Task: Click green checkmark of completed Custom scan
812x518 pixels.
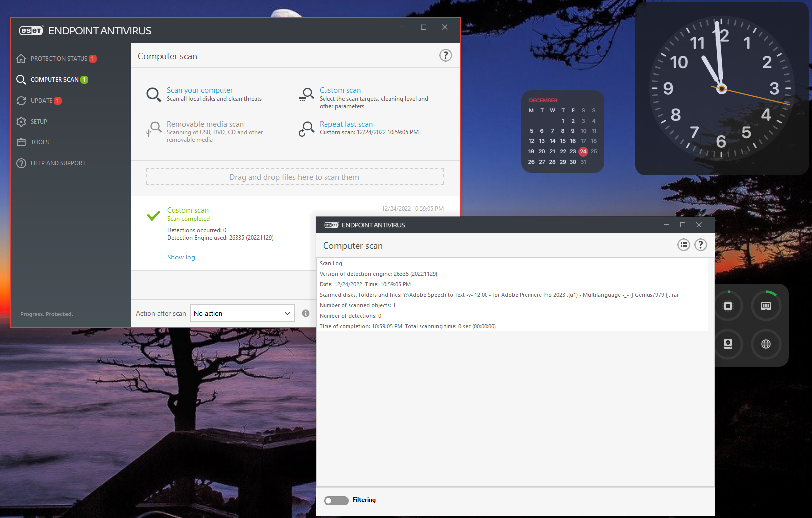Action: click(x=153, y=215)
